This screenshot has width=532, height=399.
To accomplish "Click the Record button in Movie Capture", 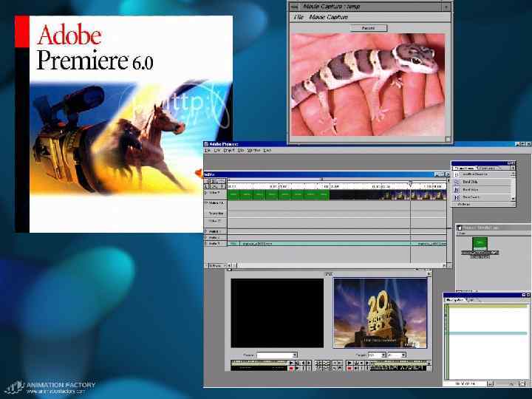I will pyautogui.click(x=369, y=28).
